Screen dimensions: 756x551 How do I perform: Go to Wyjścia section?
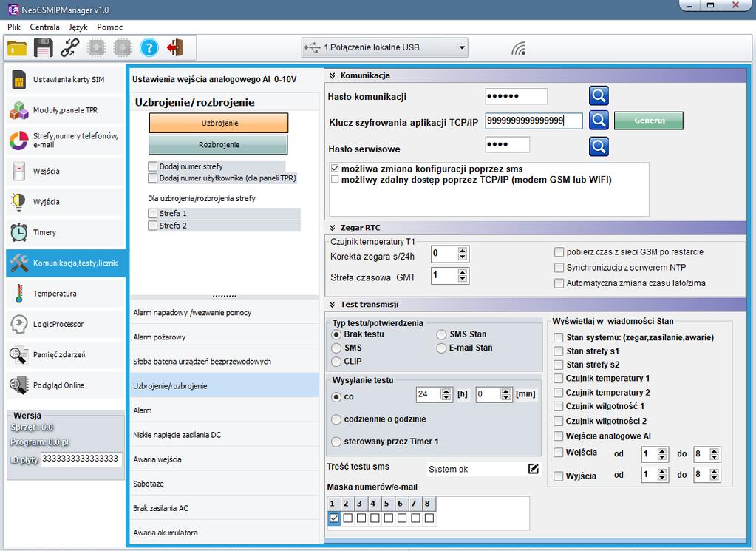(66, 202)
